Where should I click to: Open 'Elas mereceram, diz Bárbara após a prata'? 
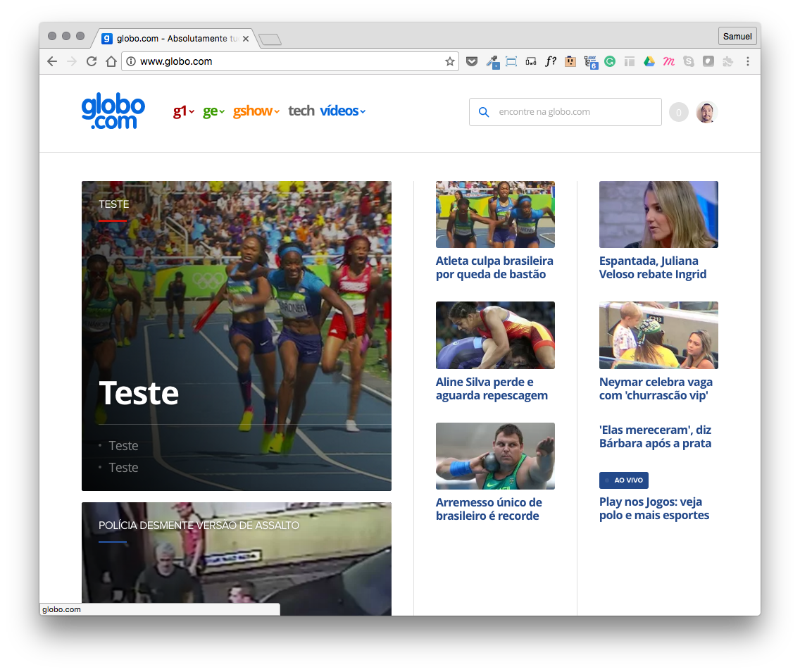tap(655, 437)
